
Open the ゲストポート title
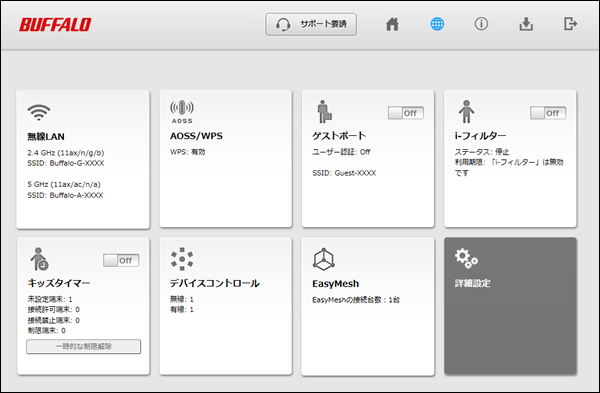339,135
